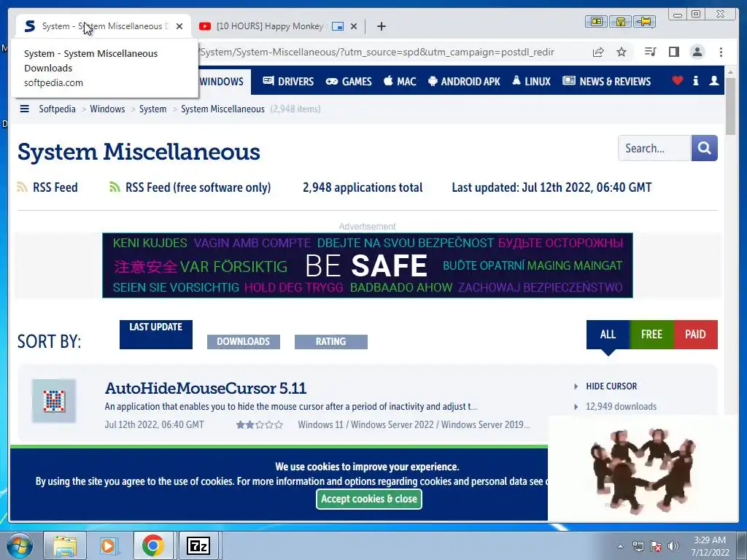The width and height of the screenshot is (747, 560).
Task: Click the Search input field
Action: tap(654, 148)
